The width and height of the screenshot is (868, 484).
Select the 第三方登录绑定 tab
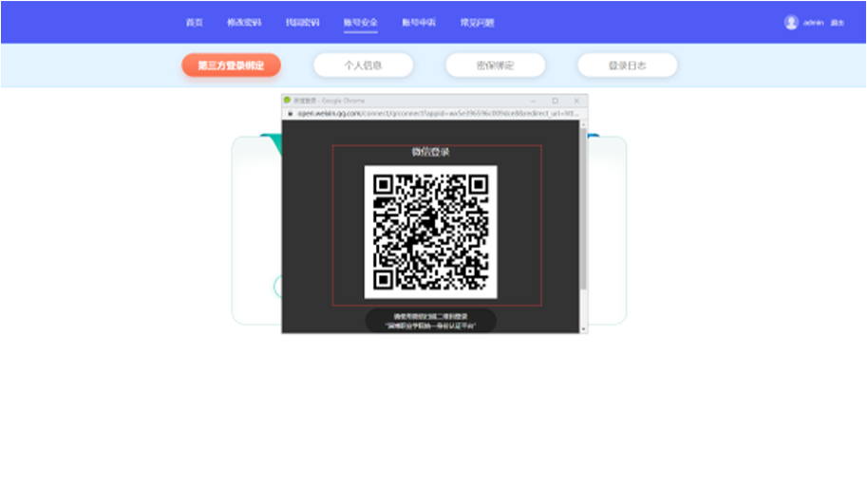(x=231, y=65)
